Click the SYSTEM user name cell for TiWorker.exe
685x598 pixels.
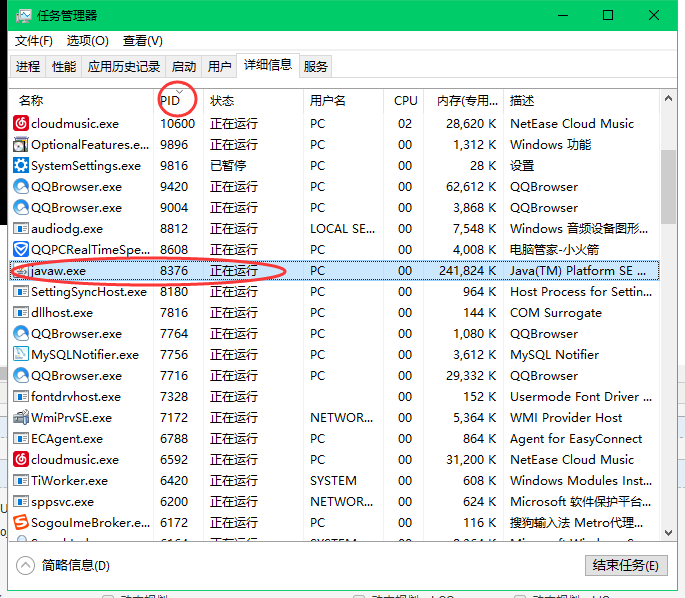tap(333, 480)
